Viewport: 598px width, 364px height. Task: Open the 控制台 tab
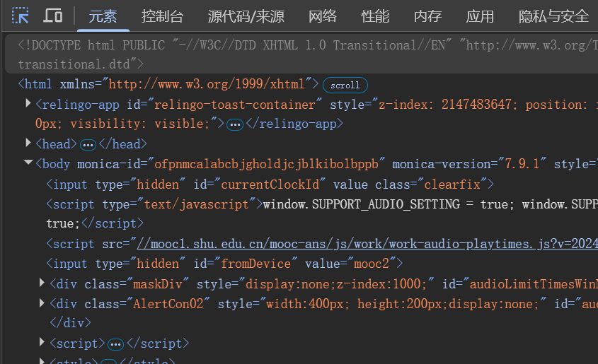pyautogui.click(x=163, y=16)
